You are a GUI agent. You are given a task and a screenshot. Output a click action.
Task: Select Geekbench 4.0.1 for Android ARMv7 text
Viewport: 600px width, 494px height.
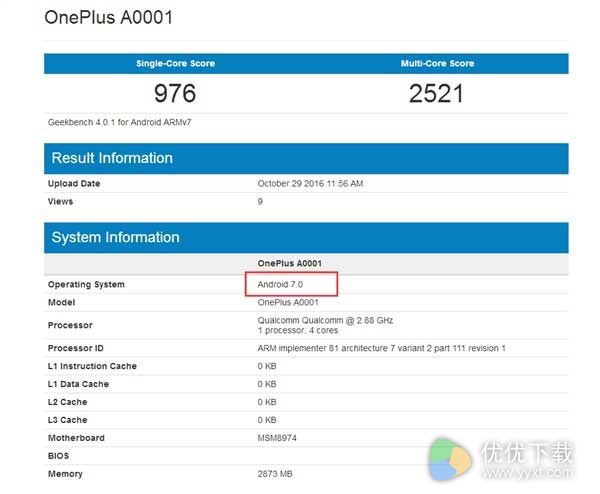tap(119, 122)
